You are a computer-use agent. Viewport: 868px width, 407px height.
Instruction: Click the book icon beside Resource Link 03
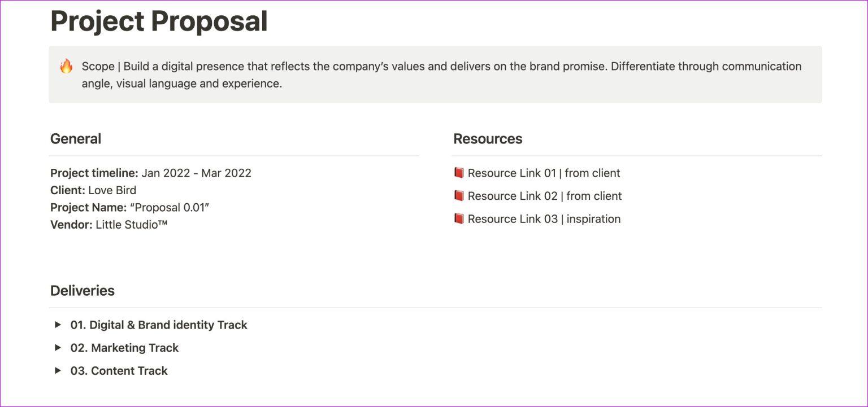click(459, 219)
